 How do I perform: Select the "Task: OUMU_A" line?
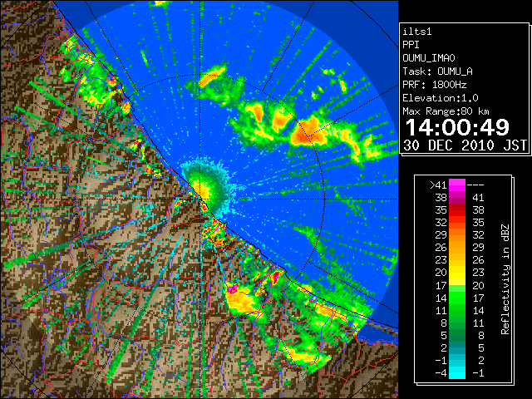point(438,71)
